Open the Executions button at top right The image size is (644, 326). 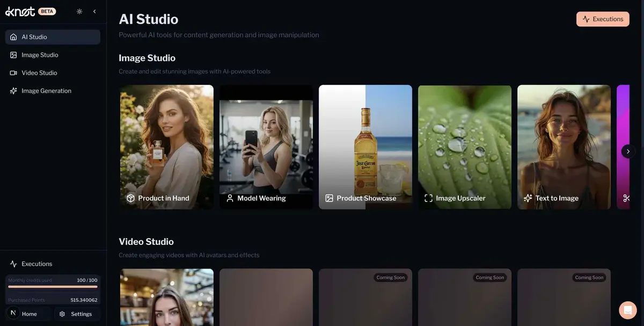(603, 19)
